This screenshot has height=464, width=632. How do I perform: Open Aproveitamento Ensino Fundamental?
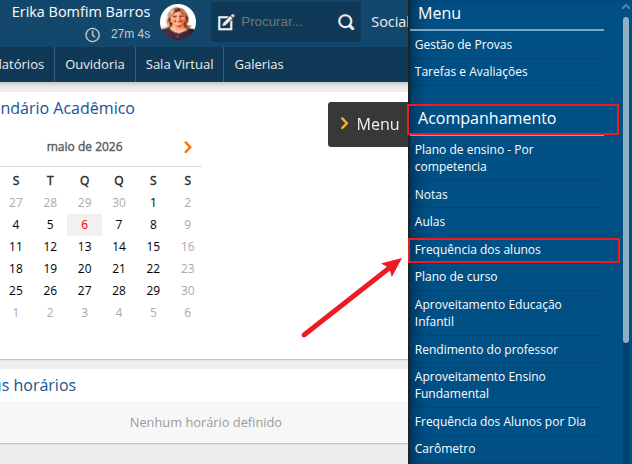pos(480,385)
